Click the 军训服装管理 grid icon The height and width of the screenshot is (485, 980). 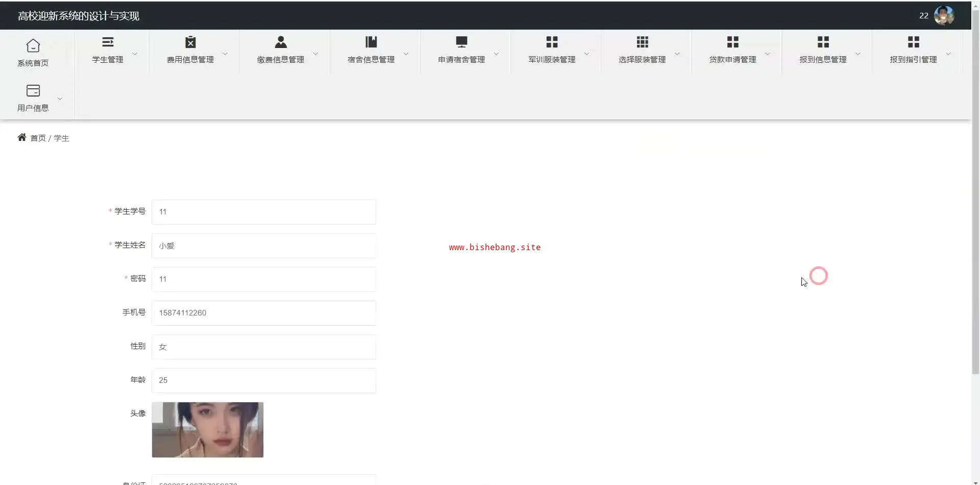(x=552, y=42)
